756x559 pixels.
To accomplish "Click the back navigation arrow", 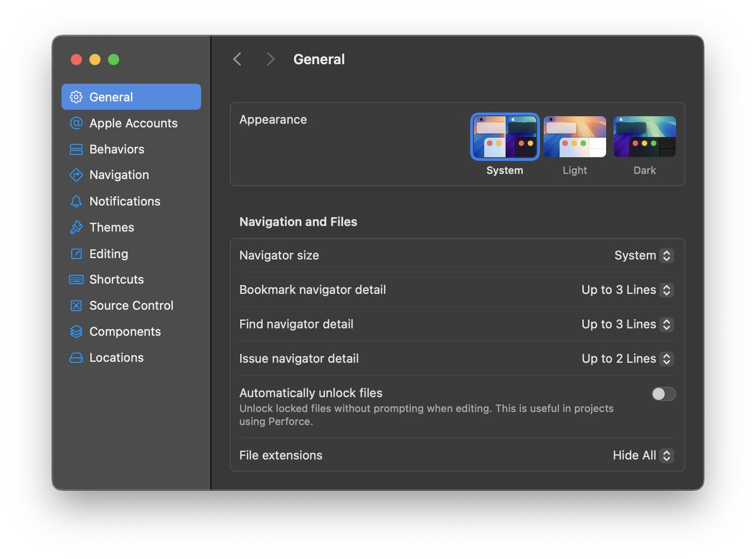I will click(x=238, y=59).
